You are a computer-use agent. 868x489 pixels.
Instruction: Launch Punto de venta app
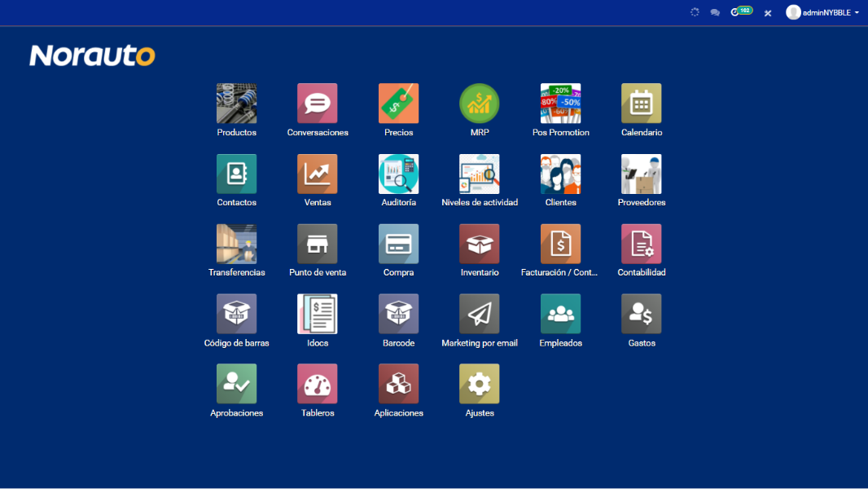tap(318, 244)
